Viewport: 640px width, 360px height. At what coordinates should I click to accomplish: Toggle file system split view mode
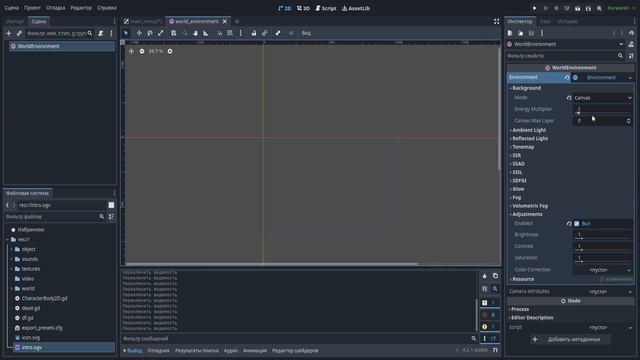coord(111,205)
